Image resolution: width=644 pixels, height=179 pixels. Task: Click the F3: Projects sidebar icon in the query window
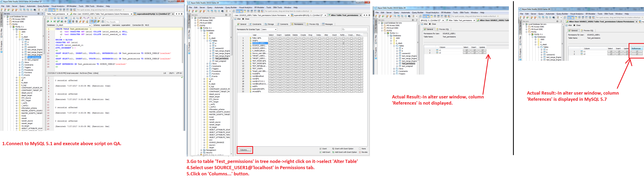(x=1, y=52)
